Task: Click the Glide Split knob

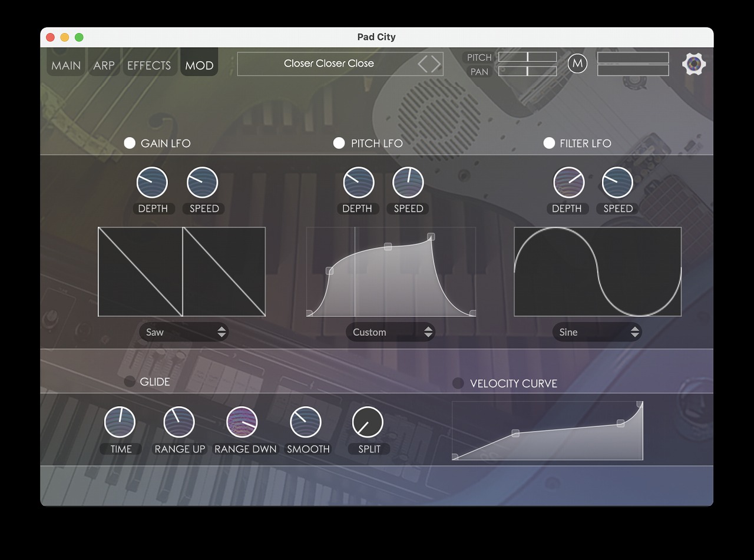Action: coord(368,422)
